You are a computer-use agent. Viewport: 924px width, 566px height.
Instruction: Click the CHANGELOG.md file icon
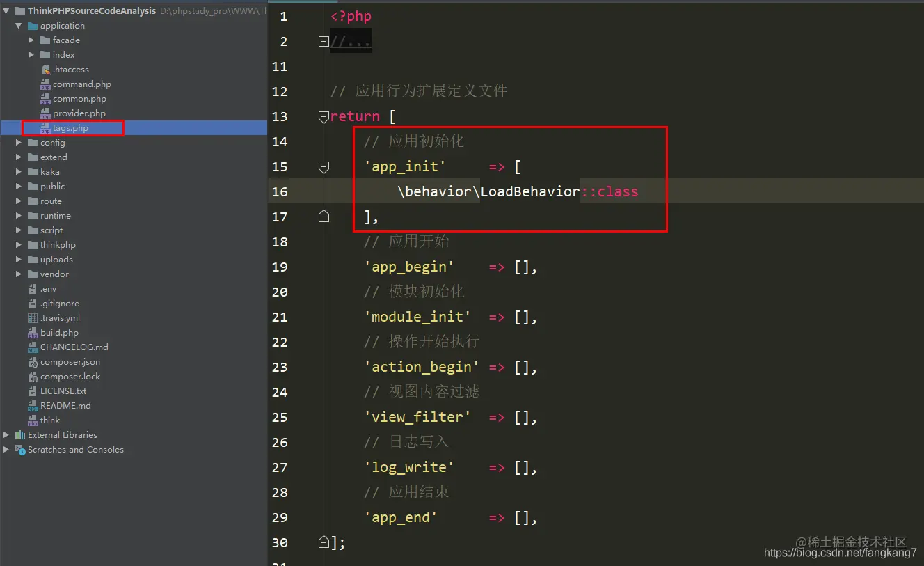pyautogui.click(x=33, y=347)
